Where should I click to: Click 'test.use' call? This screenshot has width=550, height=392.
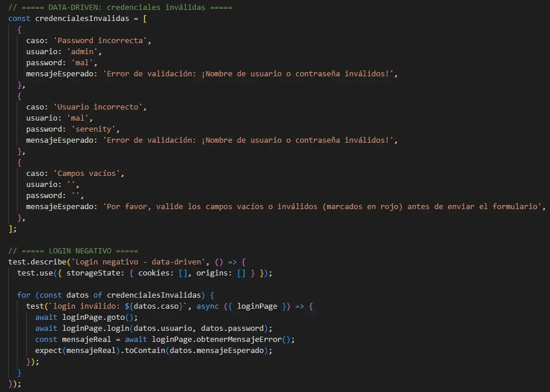coord(35,273)
